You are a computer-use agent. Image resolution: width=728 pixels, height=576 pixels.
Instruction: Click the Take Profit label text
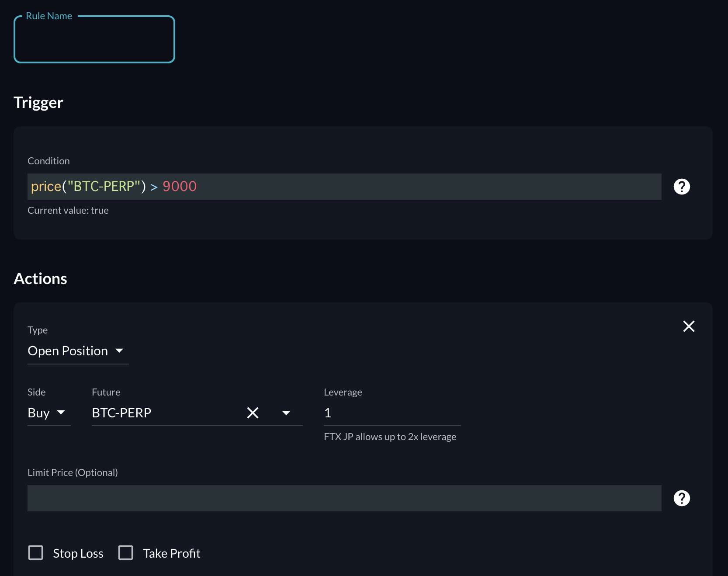click(172, 553)
